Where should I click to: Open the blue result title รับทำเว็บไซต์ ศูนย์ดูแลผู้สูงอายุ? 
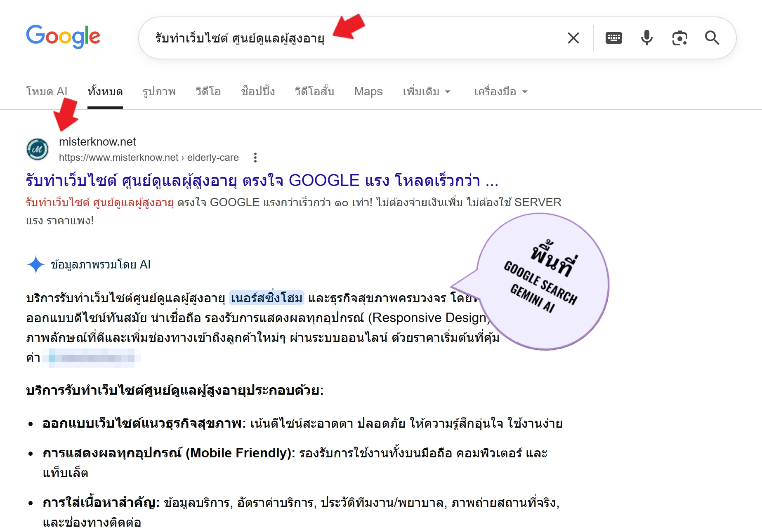tap(262, 181)
